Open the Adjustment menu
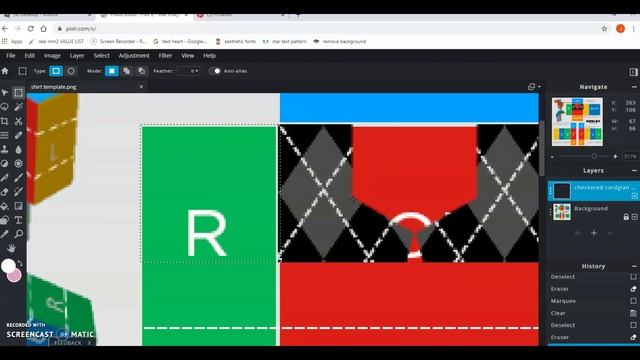640x360 pixels. click(134, 56)
